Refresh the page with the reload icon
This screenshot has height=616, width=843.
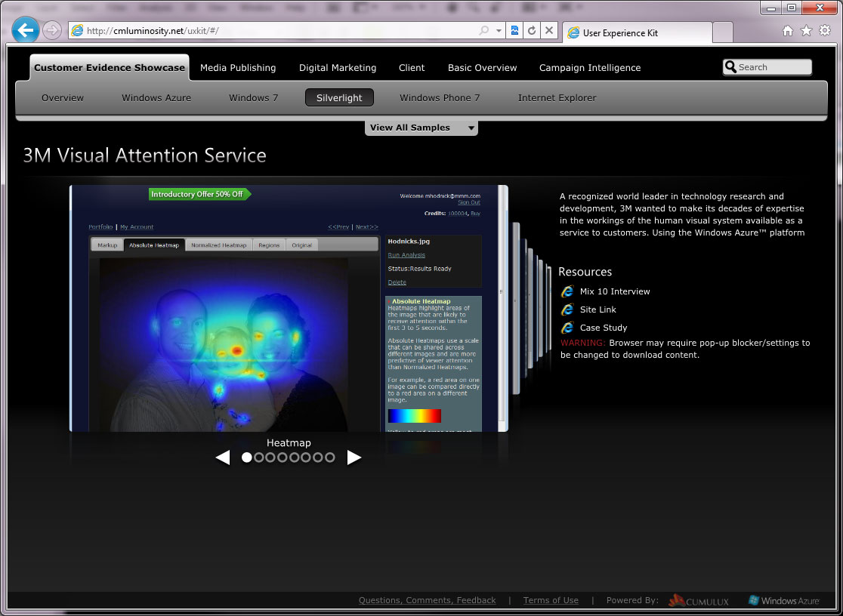coord(532,31)
